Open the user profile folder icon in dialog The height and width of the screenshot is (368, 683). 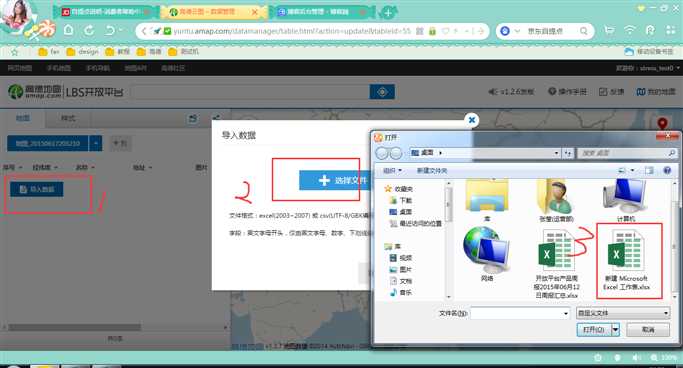click(x=556, y=200)
